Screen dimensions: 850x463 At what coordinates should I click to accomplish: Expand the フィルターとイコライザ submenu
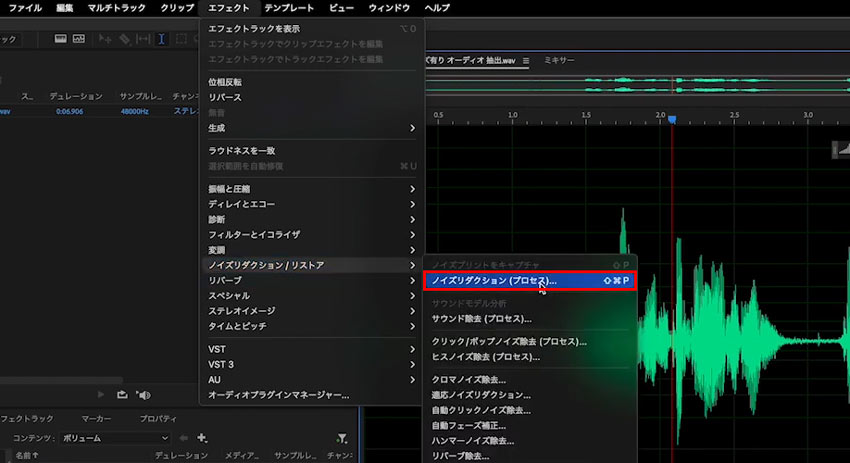pyautogui.click(x=311, y=234)
